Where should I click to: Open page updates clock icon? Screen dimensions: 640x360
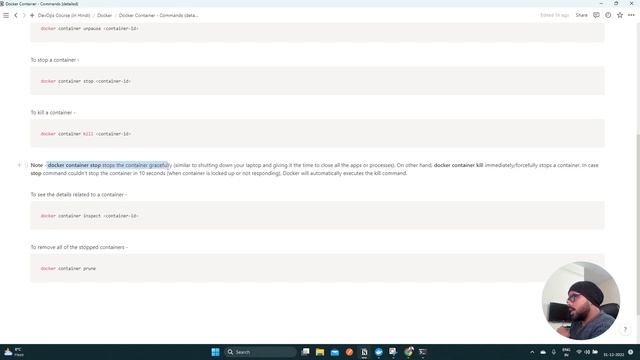point(608,15)
